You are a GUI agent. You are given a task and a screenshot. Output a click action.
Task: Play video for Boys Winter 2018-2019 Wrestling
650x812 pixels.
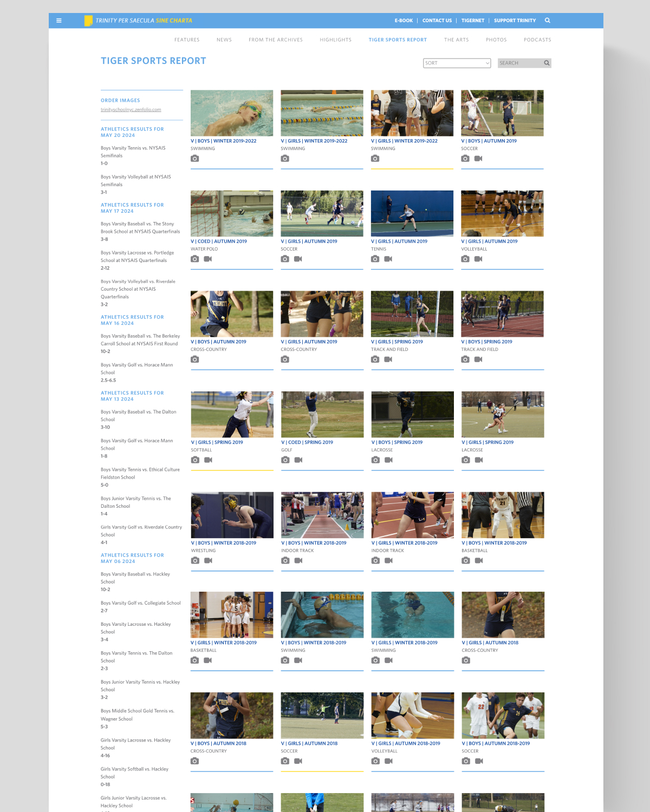[208, 561]
